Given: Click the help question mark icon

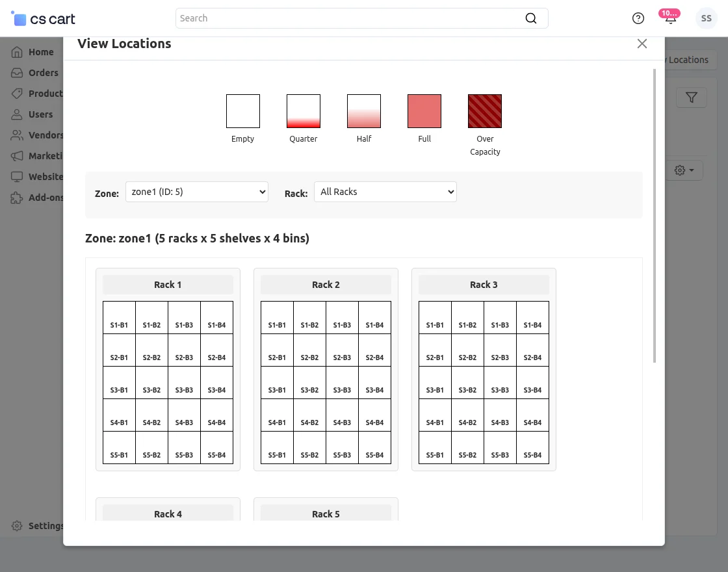Looking at the screenshot, I should [638, 18].
